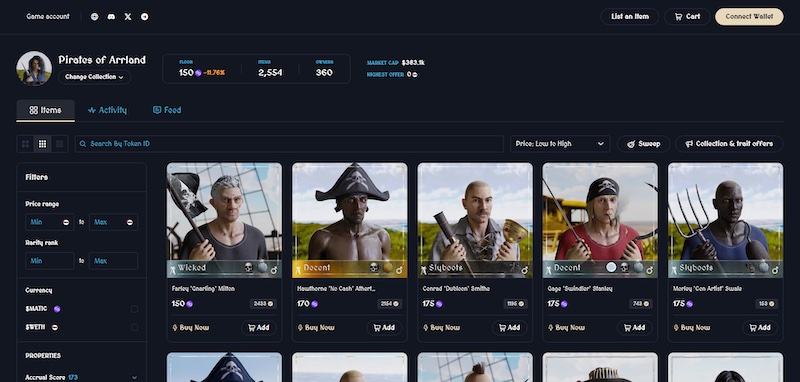Click the 2554 rarity badge on Hawthorne card
This screenshot has width=800, height=382.
[389, 304]
